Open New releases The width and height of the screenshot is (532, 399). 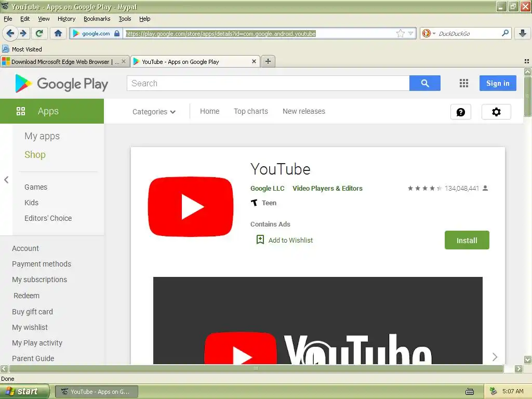tap(303, 111)
